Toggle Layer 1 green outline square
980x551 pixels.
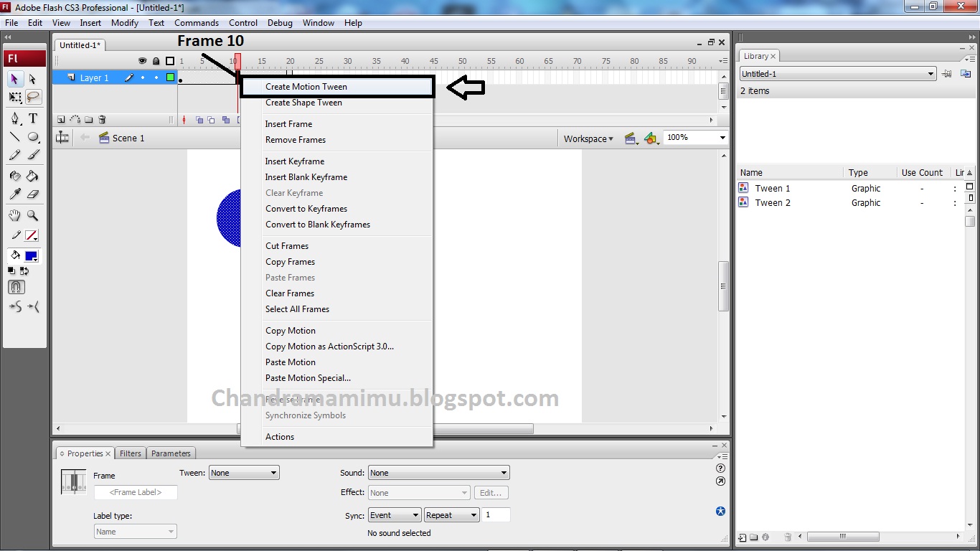coord(171,77)
